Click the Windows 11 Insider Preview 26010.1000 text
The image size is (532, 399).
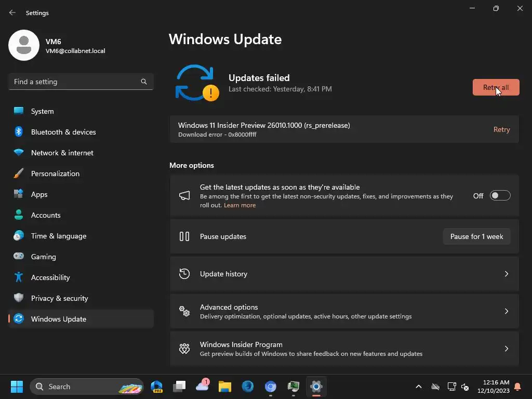[x=264, y=125]
